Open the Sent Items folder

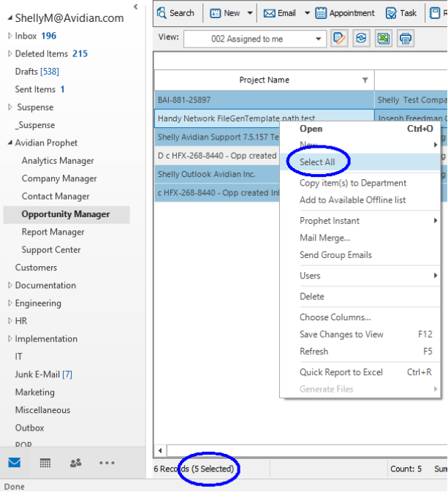(39, 89)
